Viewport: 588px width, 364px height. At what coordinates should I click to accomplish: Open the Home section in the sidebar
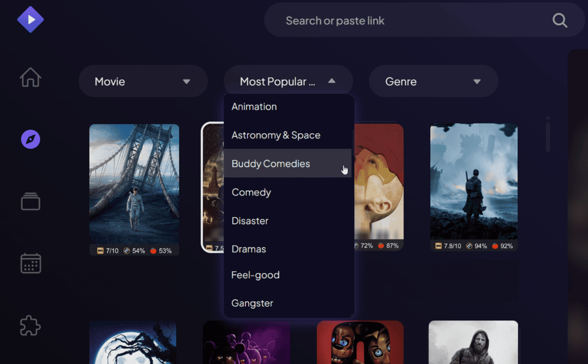pos(30,77)
